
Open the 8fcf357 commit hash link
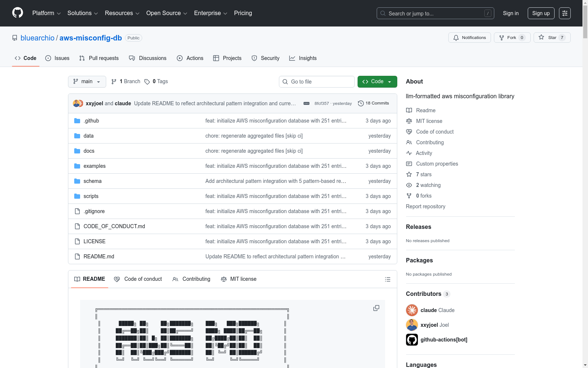pyautogui.click(x=322, y=103)
